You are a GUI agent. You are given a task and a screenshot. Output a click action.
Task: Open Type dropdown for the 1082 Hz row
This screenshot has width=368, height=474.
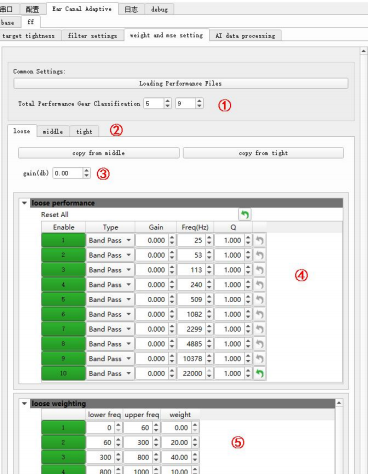pos(110,314)
